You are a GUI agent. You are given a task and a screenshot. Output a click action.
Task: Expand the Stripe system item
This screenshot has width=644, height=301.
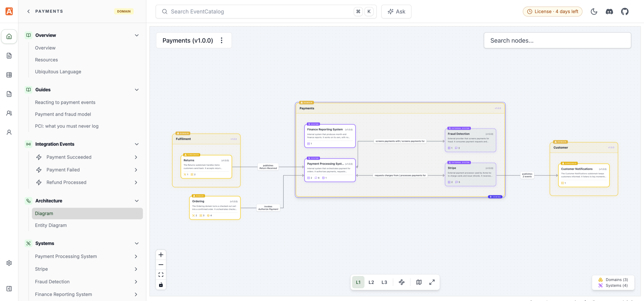pyautogui.click(x=136, y=269)
